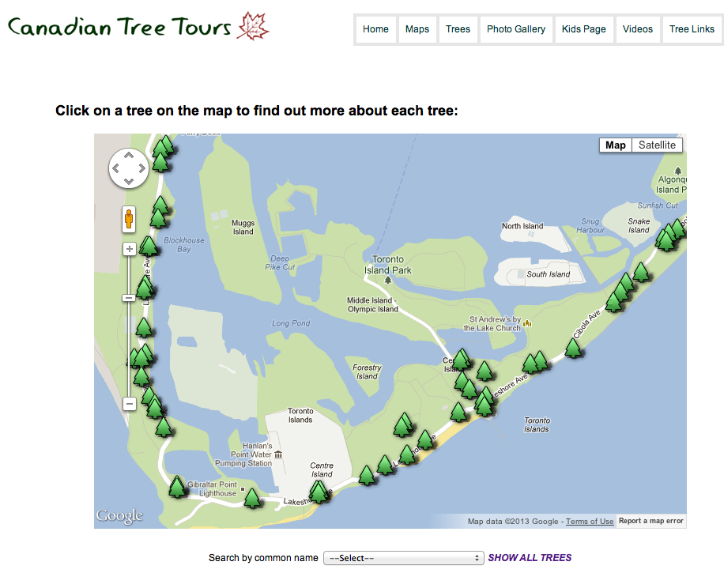
Task: Click the 'Snug Harbour' map label
Action: (590, 226)
